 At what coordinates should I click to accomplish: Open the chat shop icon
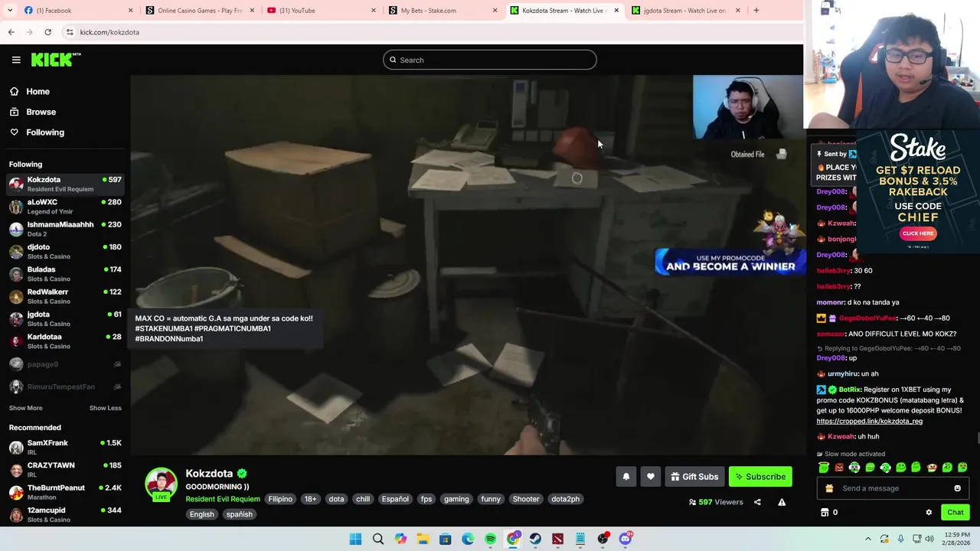click(x=825, y=512)
